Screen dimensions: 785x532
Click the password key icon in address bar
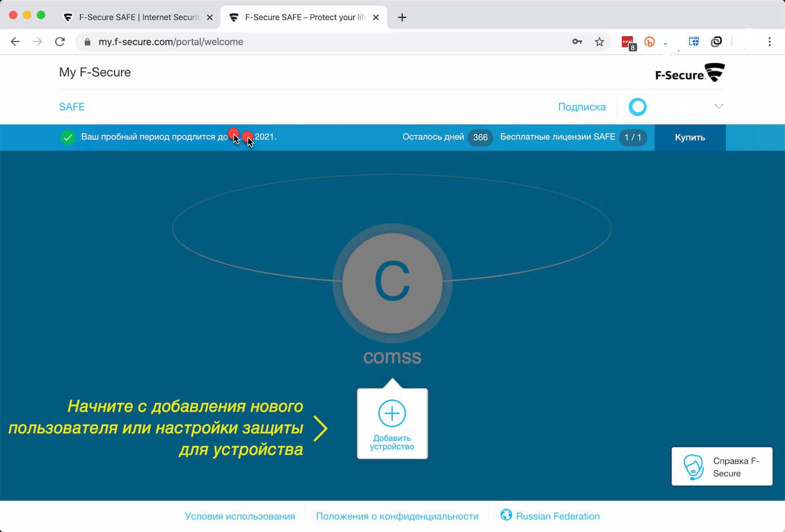coord(577,42)
